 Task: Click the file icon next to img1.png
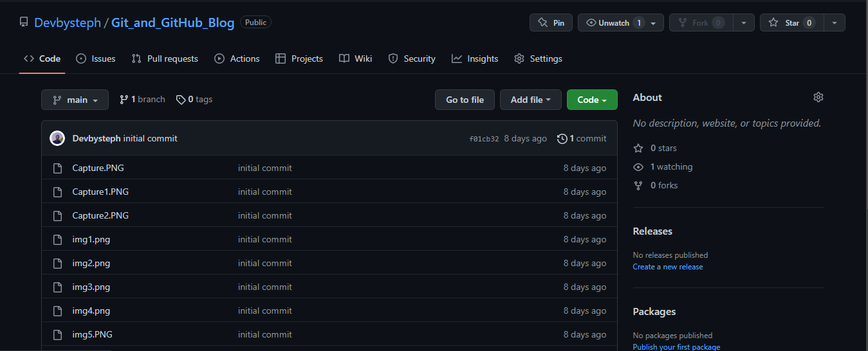(x=57, y=240)
